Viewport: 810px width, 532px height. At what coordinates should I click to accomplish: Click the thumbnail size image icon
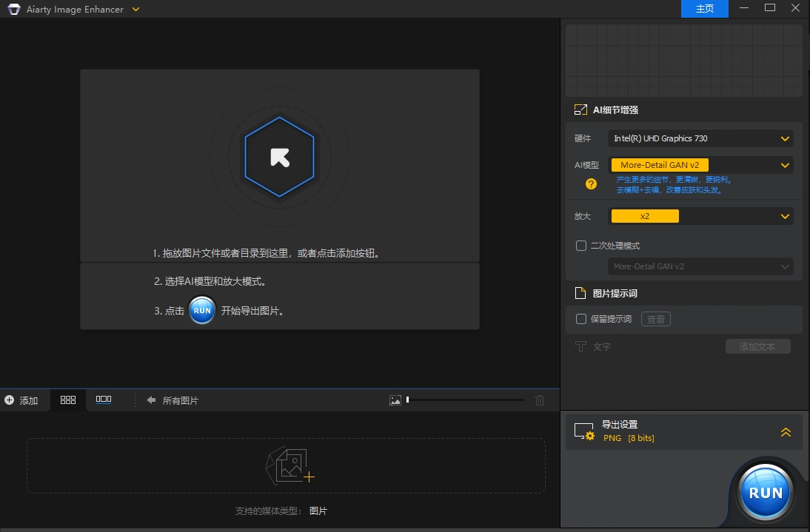tap(395, 400)
